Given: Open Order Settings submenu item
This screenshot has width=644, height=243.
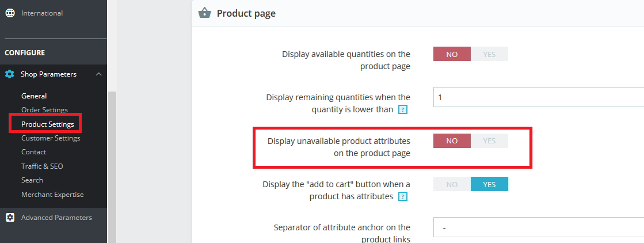Looking at the screenshot, I should 44,110.
